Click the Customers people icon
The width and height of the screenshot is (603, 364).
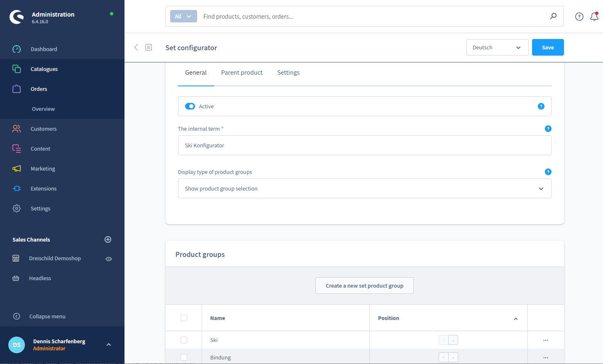pos(17,129)
